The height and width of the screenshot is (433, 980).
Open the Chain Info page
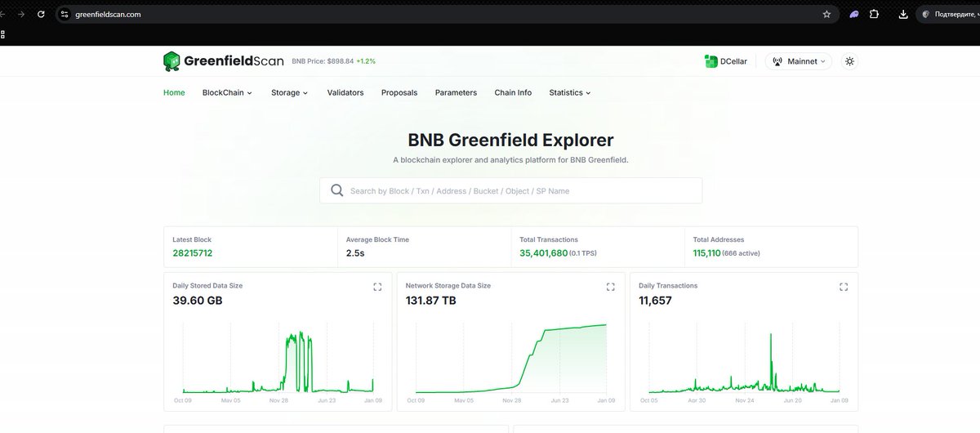click(513, 92)
